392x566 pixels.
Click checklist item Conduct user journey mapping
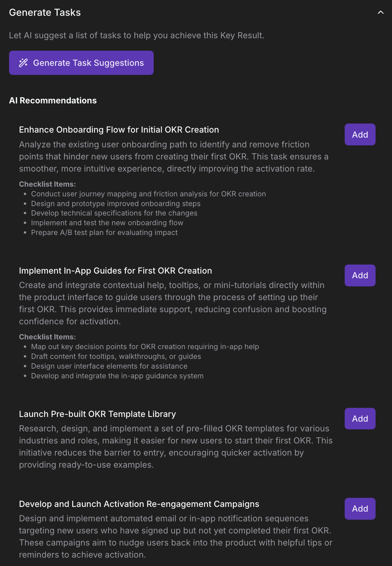(148, 194)
